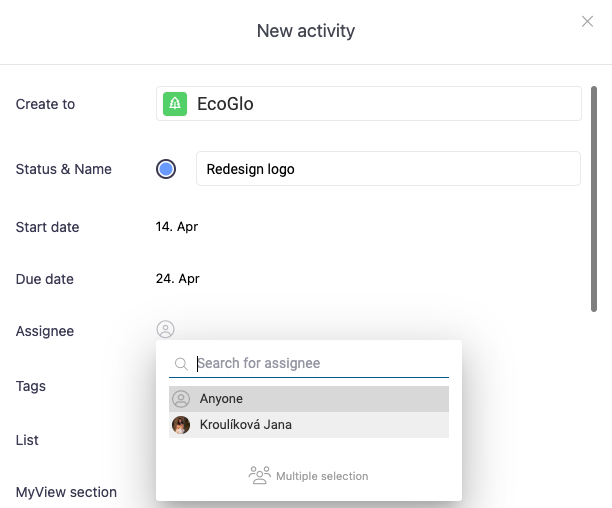Click the people icon for multiple selection
Image resolution: width=612 pixels, height=508 pixels.
tap(259, 476)
